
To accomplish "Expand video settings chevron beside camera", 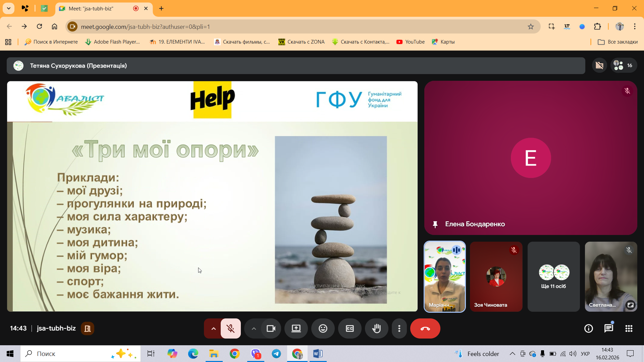I will click(254, 328).
